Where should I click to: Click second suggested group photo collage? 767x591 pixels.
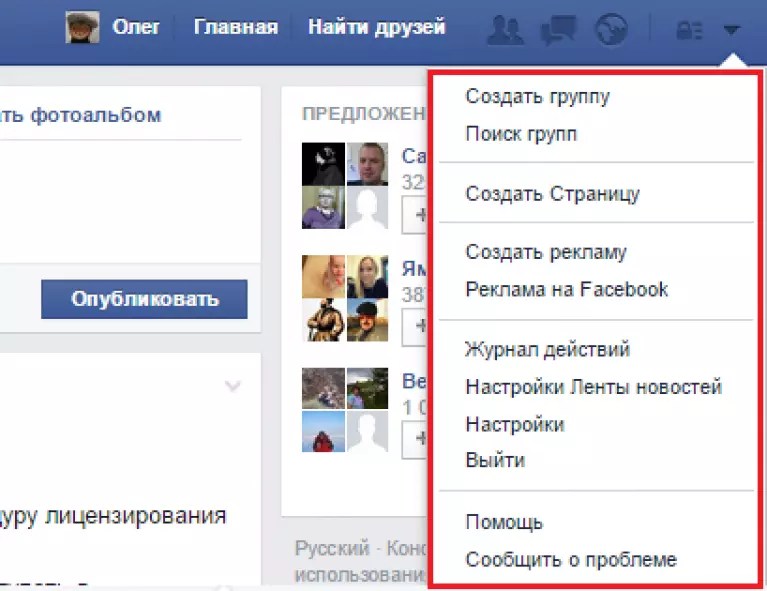pyautogui.click(x=345, y=298)
